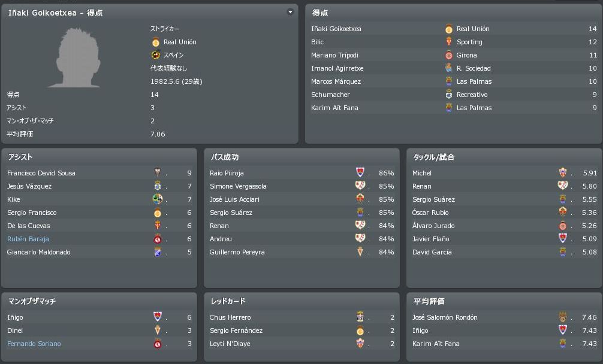Screen dimensions: 603x364
Task: Select Leyti N'Diaye in red cards list
Action: click(x=230, y=344)
